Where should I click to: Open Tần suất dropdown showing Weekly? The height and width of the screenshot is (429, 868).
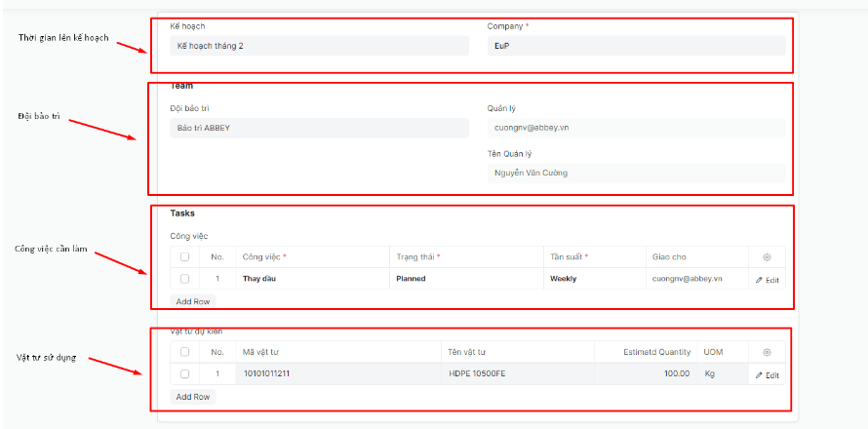tap(594, 279)
